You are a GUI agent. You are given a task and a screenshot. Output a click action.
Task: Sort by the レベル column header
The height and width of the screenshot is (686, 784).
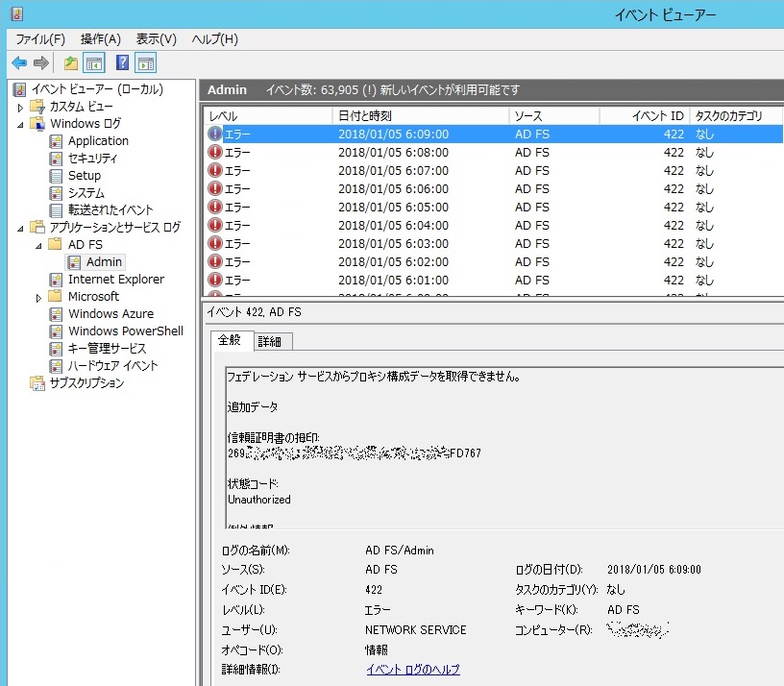click(x=268, y=116)
